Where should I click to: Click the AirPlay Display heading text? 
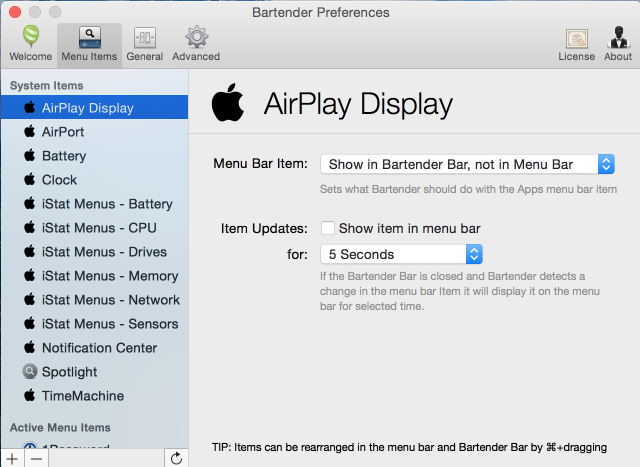pos(358,104)
